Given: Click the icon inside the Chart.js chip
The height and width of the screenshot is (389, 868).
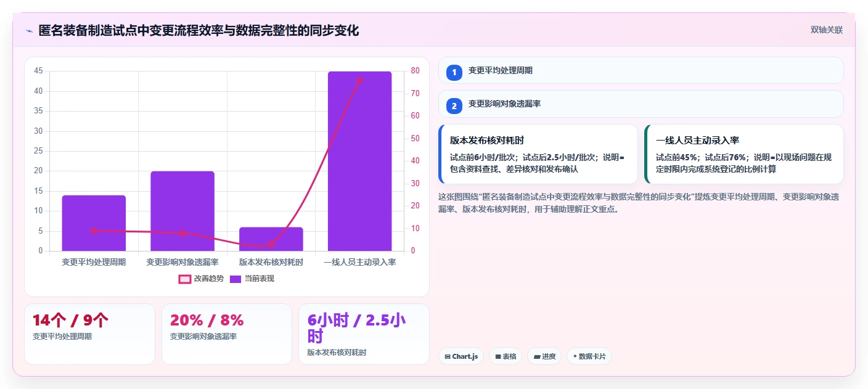Looking at the screenshot, I should click(448, 357).
